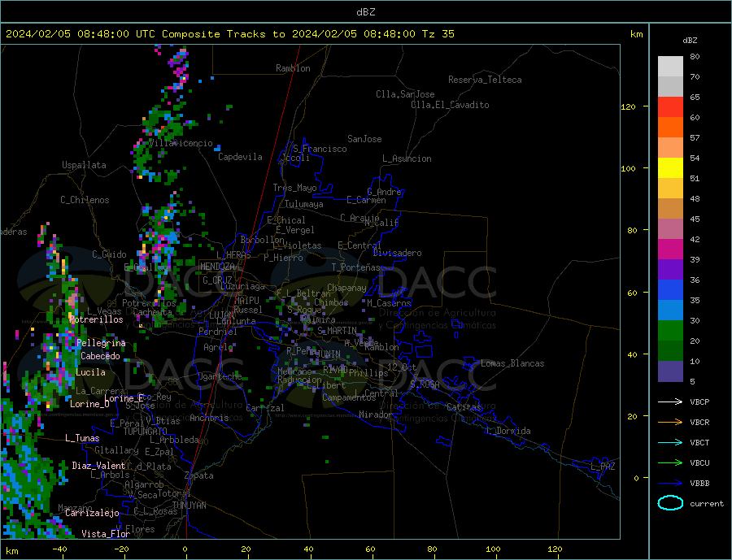This screenshot has height=560, width=732.
Task: Click the 'Carrizalejo' pink label
Action: pyautogui.click(x=92, y=514)
